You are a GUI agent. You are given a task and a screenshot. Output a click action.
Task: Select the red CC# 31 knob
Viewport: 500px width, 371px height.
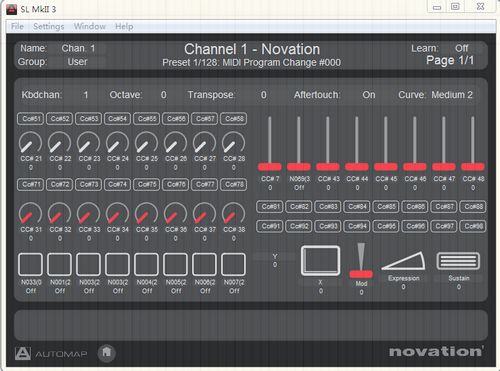(30, 214)
